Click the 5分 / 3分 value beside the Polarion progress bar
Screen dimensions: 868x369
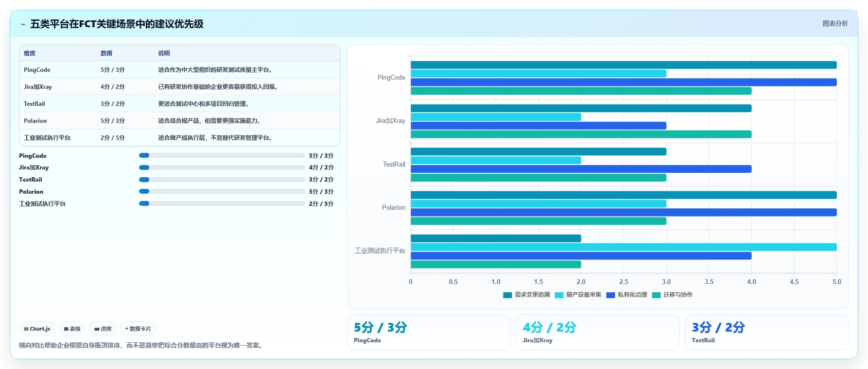pos(321,192)
